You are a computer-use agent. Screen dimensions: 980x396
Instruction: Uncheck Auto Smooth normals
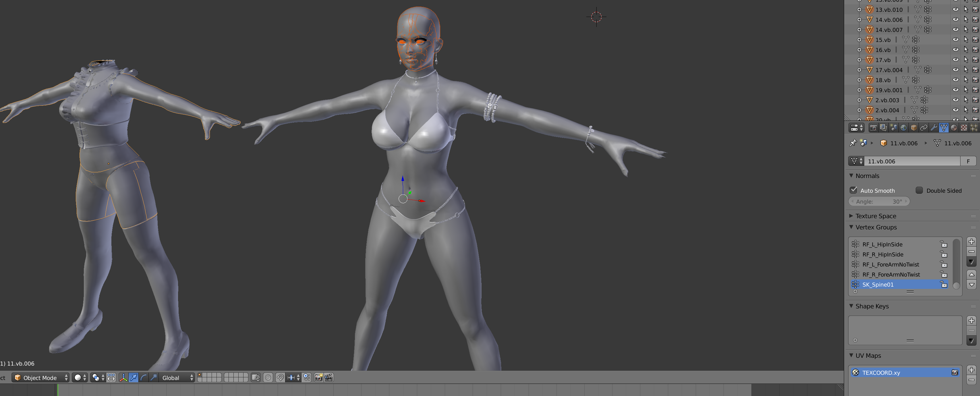tap(854, 190)
